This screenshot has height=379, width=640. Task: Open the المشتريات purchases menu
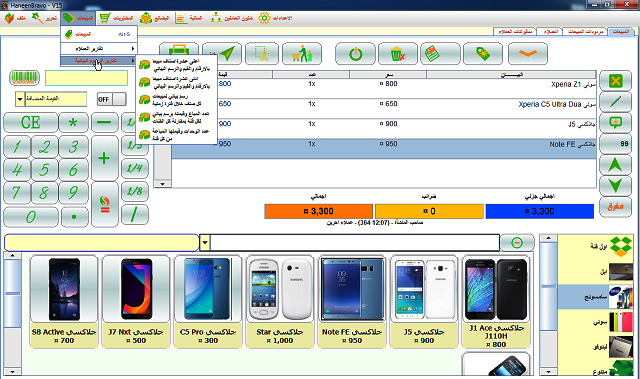[116, 18]
